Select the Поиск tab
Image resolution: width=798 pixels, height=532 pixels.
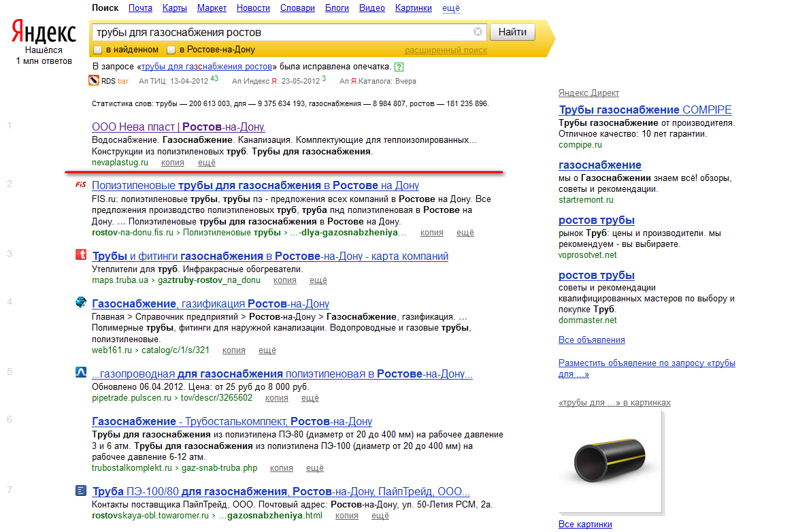(105, 8)
